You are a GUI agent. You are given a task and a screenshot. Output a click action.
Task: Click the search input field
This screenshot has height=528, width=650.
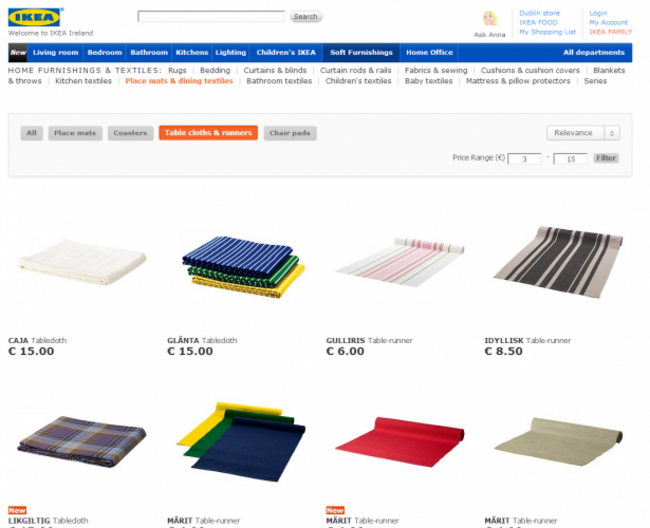click(x=211, y=17)
